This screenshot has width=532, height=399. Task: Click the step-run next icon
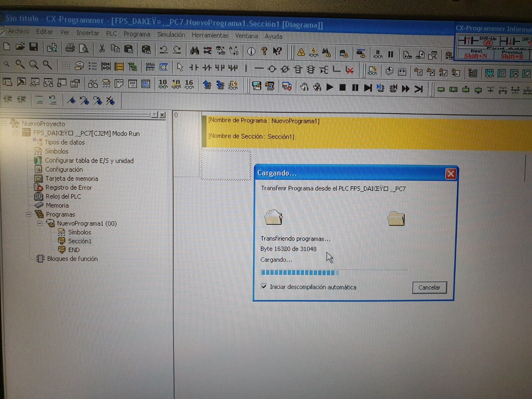(367, 88)
